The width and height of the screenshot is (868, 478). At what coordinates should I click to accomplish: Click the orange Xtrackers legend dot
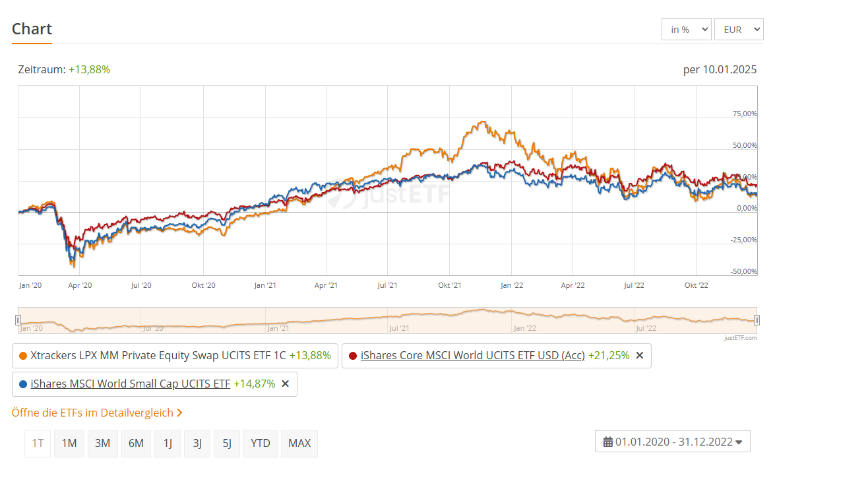[x=23, y=355]
